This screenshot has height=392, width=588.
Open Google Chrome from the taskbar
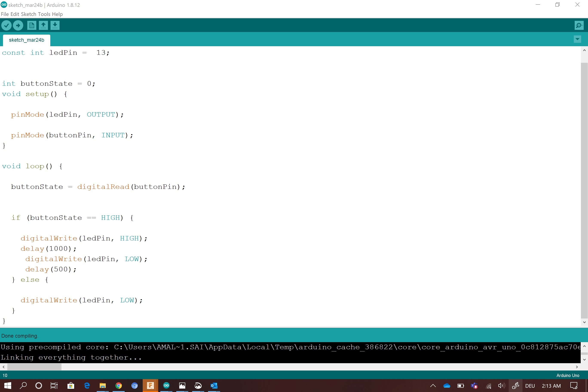click(x=118, y=386)
